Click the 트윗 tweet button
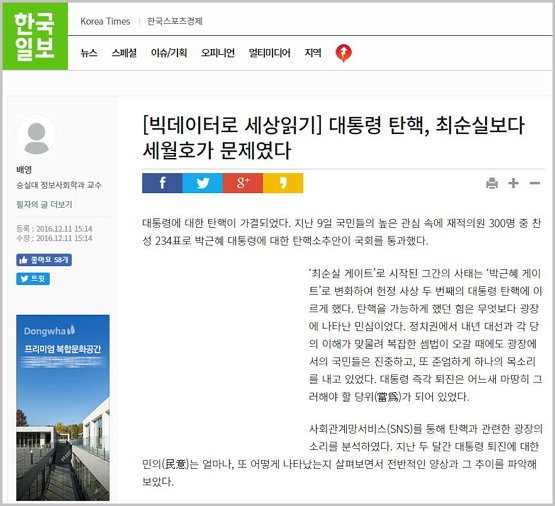This screenshot has height=506, width=555. (x=33, y=279)
